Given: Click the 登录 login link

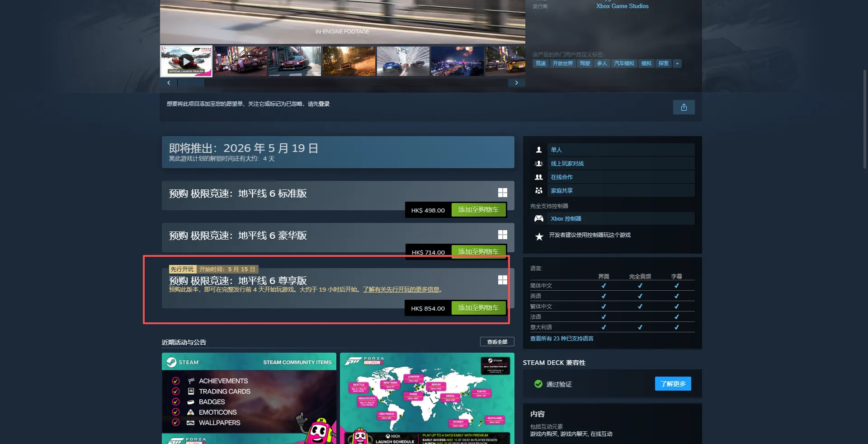Looking at the screenshot, I should pos(324,104).
